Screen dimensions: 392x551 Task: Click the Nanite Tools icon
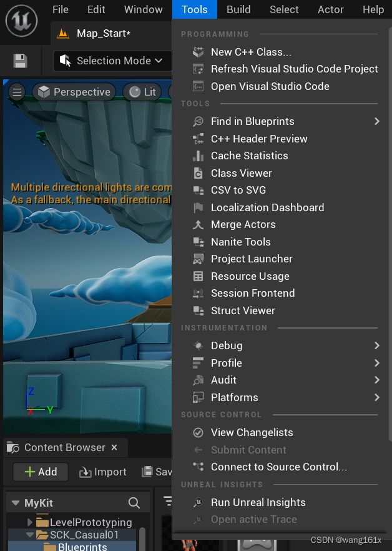[198, 242]
